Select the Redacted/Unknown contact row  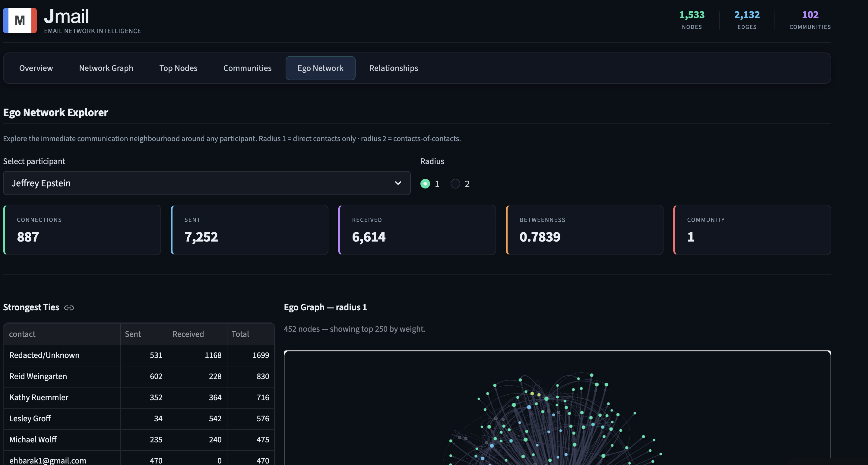point(139,355)
